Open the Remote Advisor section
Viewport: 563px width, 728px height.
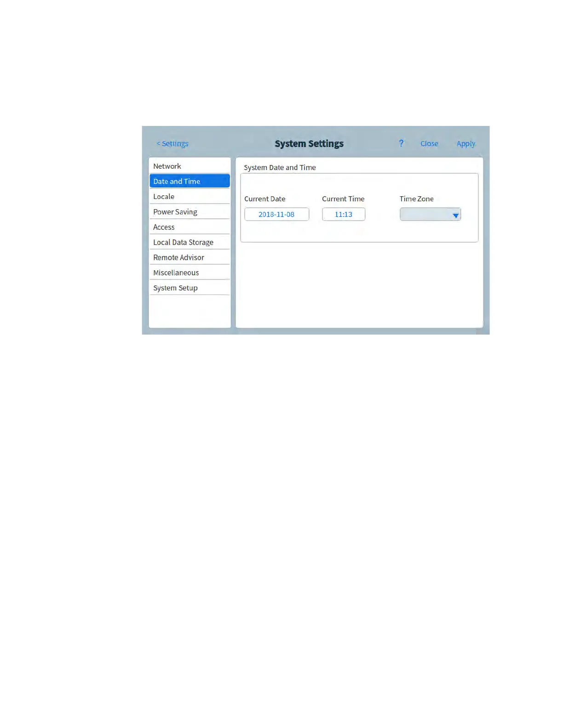(190, 257)
